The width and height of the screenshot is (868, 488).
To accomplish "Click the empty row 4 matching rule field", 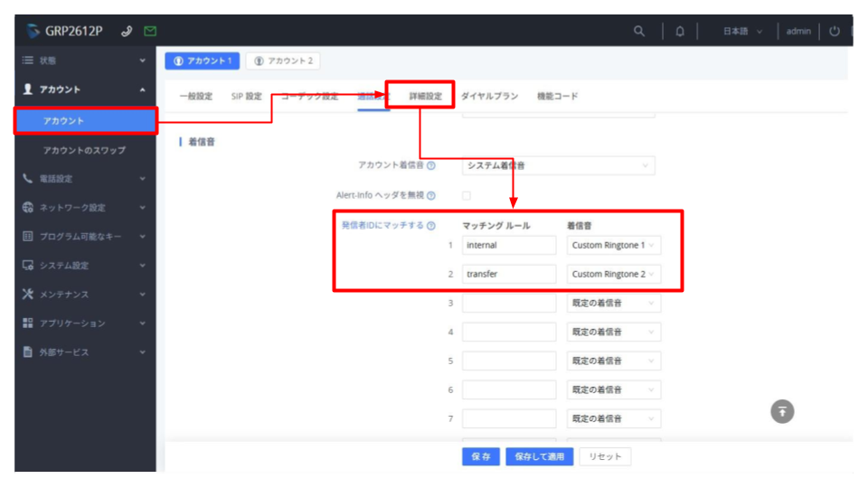I will coord(509,332).
